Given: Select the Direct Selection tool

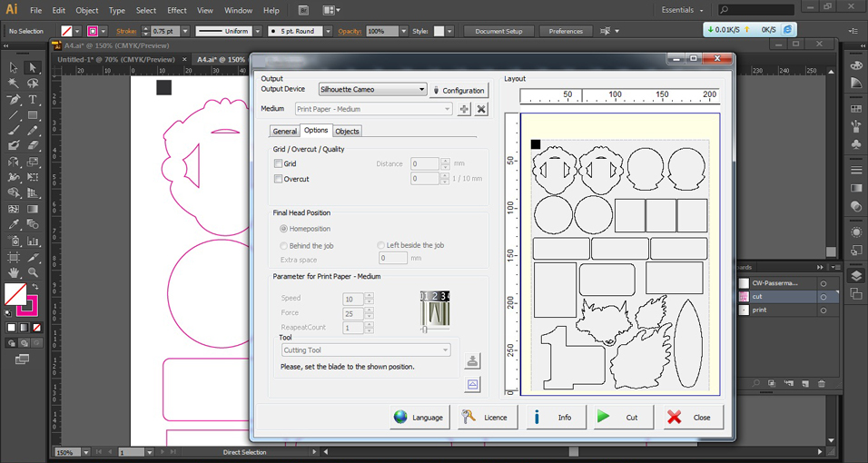Looking at the screenshot, I should coord(33,67).
